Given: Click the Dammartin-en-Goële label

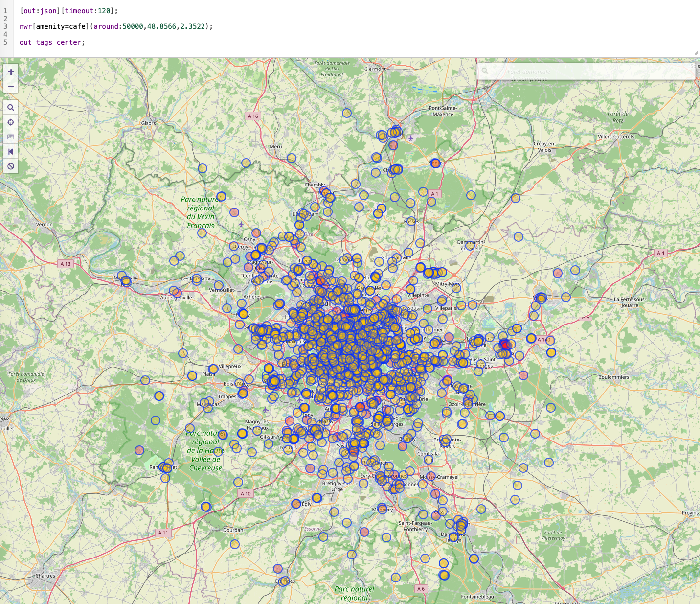Looking at the screenshot, I should coord(471,245).
